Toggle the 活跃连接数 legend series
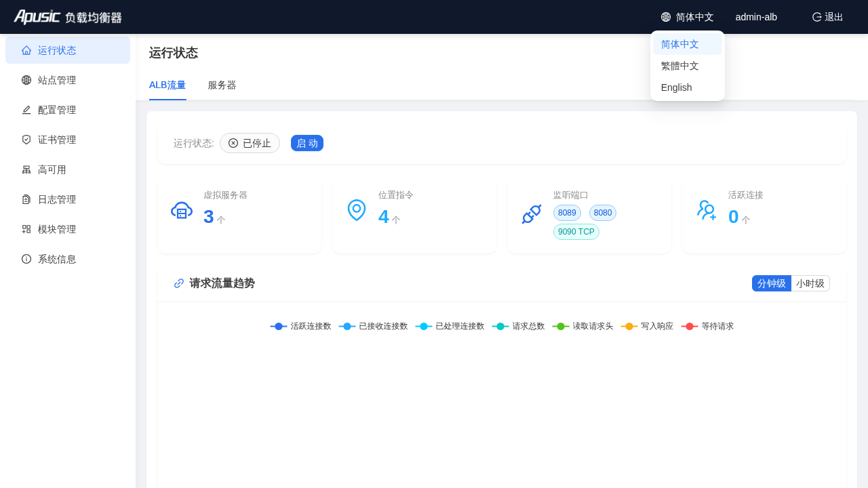Image resolution: width=868 pixels, height=488 pixels. 300,326
